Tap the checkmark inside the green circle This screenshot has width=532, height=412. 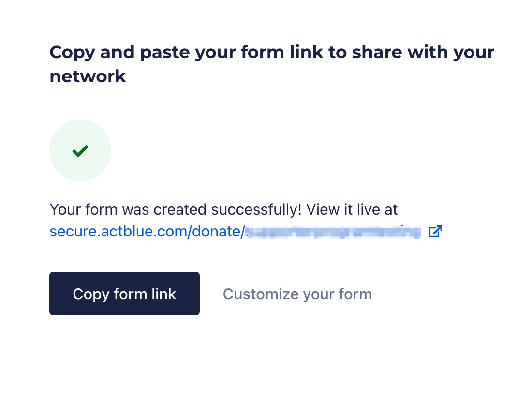point(80,151)
